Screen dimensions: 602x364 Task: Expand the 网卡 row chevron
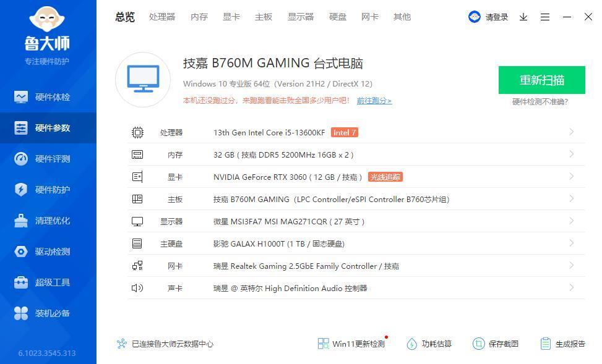[x=571, y=265]
